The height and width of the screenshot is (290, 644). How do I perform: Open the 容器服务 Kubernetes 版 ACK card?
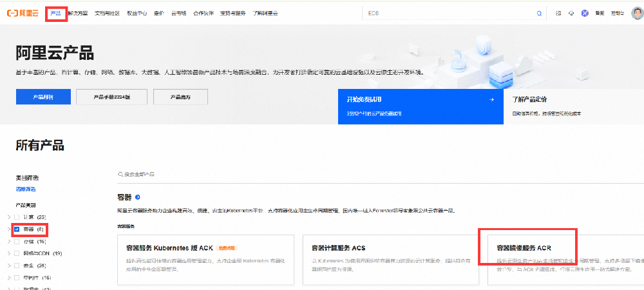[206, 260]
